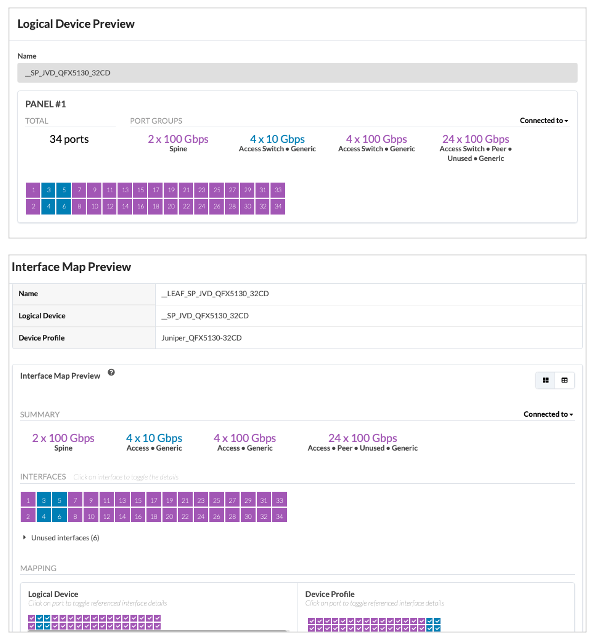Click the Device Profile mapping heading
Viewport: 596px width, 640px height.
click(330, 594)
